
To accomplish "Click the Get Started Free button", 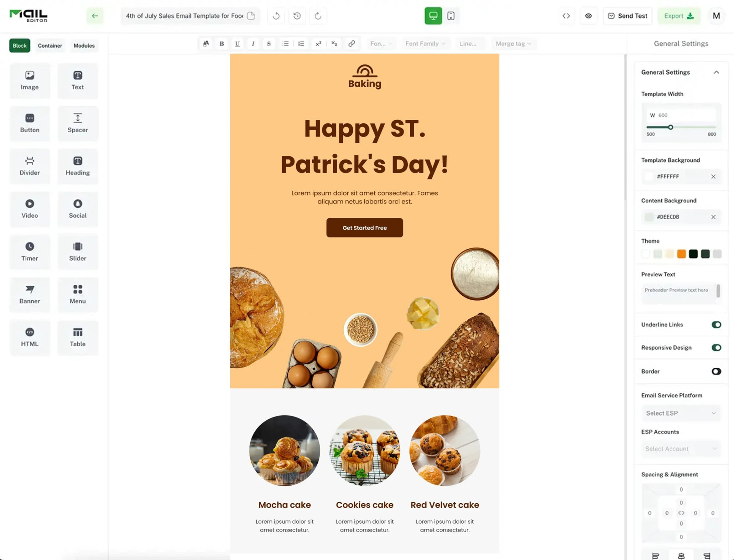I will click(x=364, y=228).
